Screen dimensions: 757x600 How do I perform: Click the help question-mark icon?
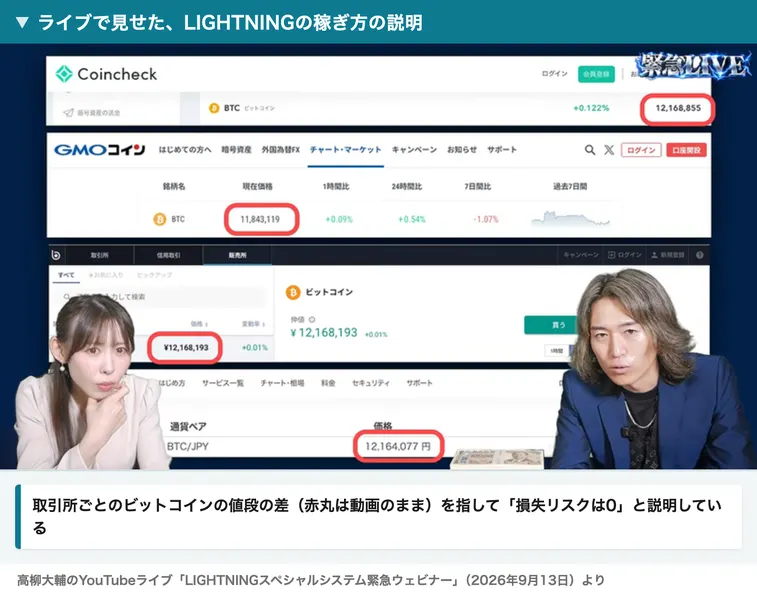click(700, 255)
